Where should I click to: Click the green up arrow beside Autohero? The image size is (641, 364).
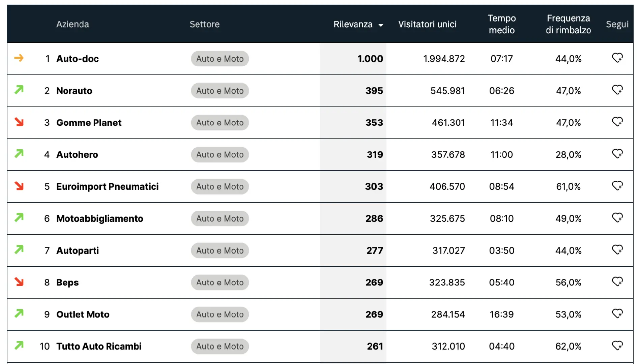pos(19,154)
